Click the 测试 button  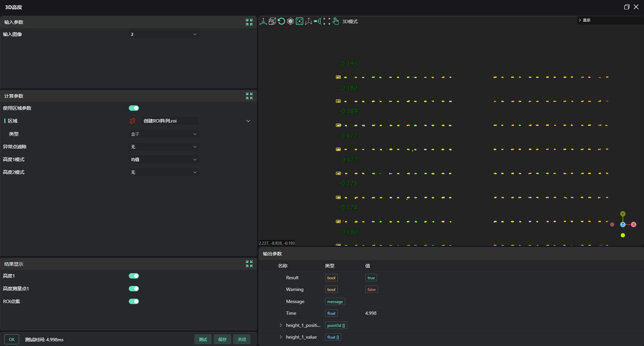click(x=203, y=340)
